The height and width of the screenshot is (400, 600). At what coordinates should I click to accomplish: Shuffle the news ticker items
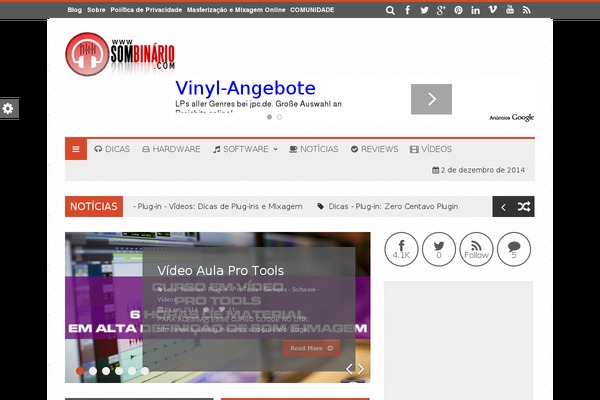coord(524,207)
